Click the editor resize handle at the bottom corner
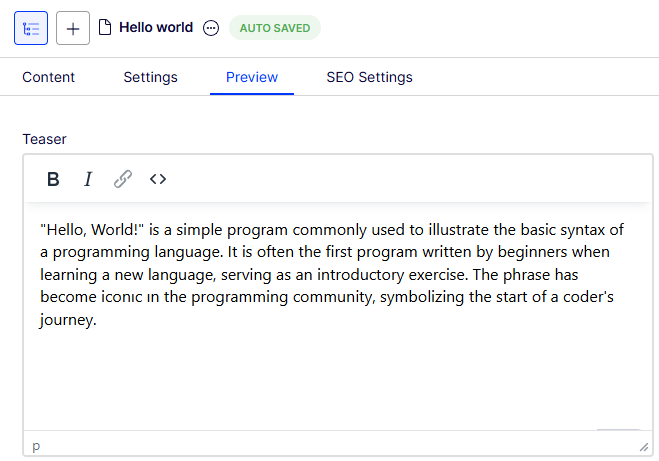The image size is (659, 461). click(644, 447)
